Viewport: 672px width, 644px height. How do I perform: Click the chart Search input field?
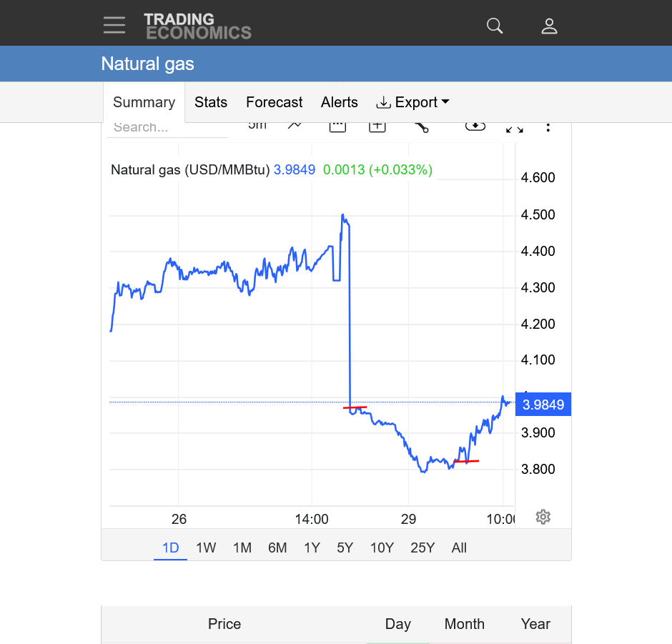point(167,128)
